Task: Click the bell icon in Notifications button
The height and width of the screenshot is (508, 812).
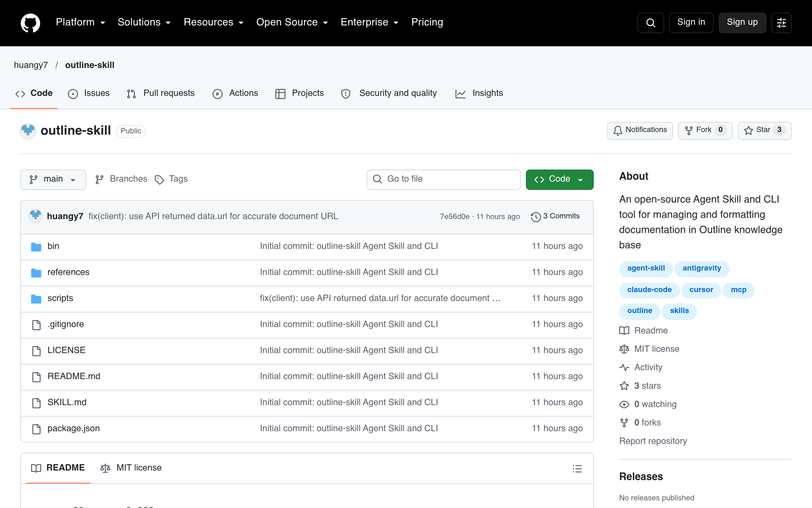Action: [618, 130]
